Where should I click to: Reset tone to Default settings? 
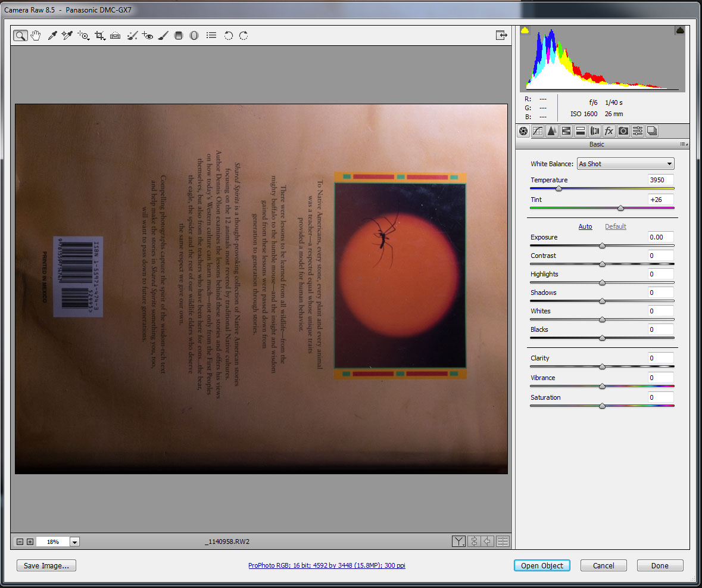tap(616, 226)
